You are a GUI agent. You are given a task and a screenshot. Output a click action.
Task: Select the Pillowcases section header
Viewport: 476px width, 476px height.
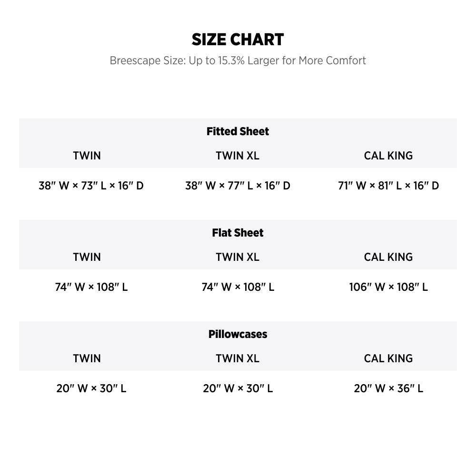[x=238, y=334]
